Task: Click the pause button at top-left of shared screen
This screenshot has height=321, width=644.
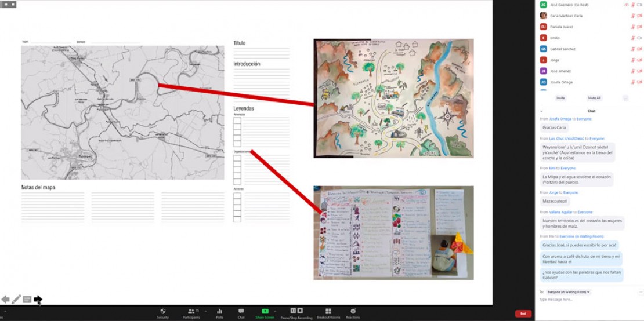Action: click(x=6, y=4)
